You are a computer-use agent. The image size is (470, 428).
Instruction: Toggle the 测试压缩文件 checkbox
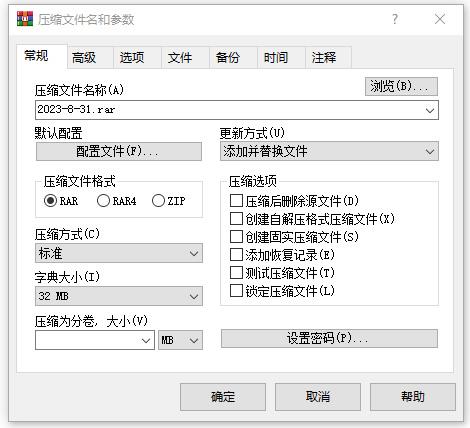236,273
